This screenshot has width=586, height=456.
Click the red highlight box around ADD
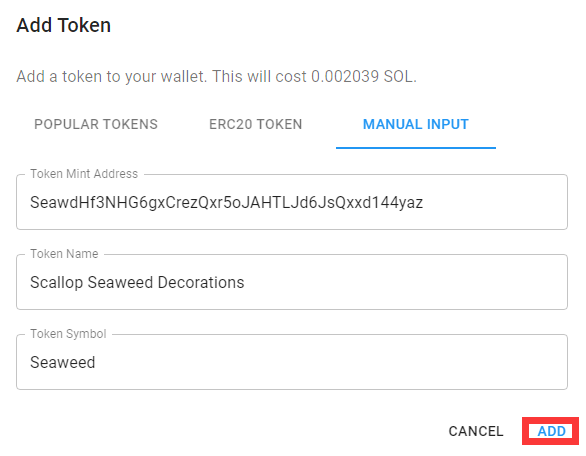(550, 431)
